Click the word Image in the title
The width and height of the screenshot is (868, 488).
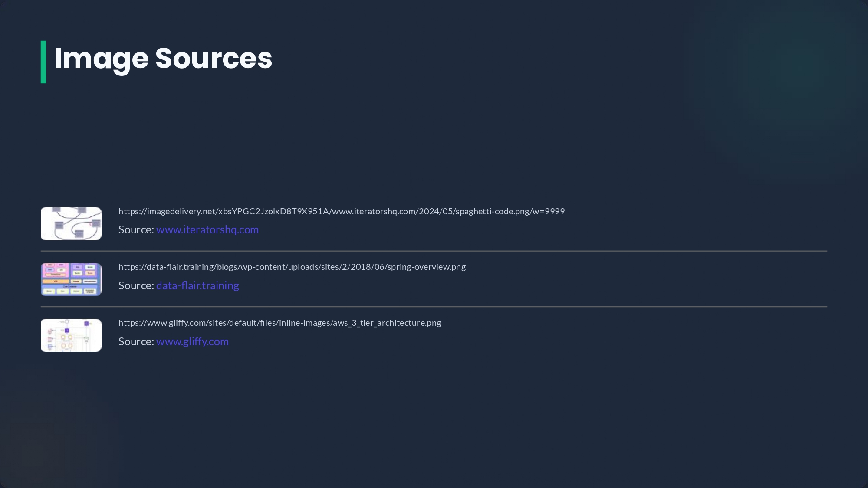102,59
